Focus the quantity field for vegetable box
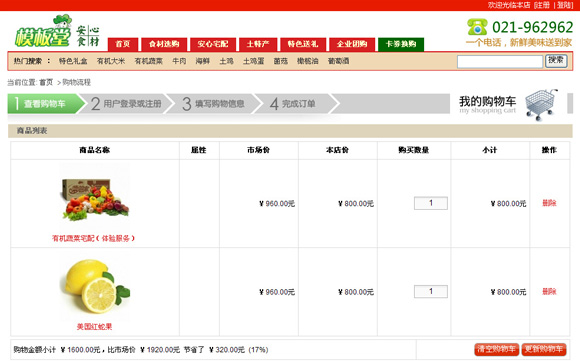580x361 pixels. click(431, 203)
